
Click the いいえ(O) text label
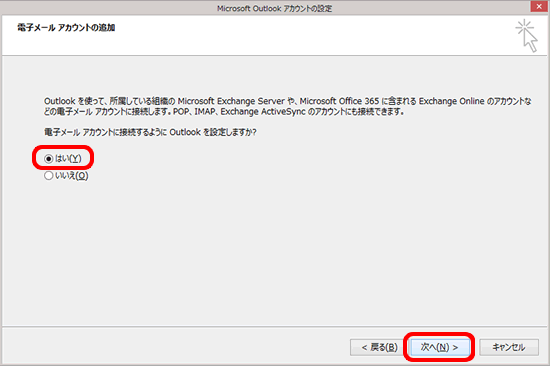(x=72, y=175)
